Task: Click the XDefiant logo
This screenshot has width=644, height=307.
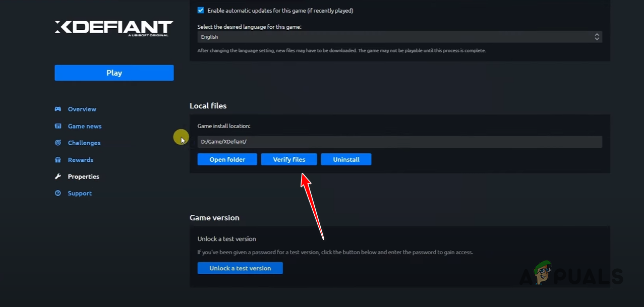Action: [x=114, y=28]
